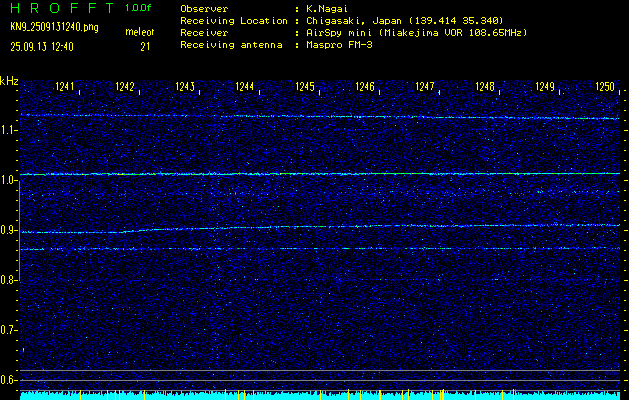Select the Chigasaki, Japan location value

point(405,21)
